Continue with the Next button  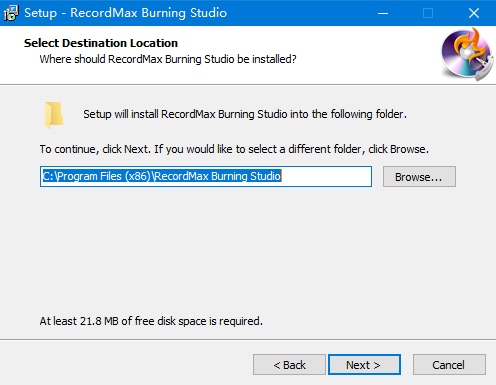(x=364, y=365)
